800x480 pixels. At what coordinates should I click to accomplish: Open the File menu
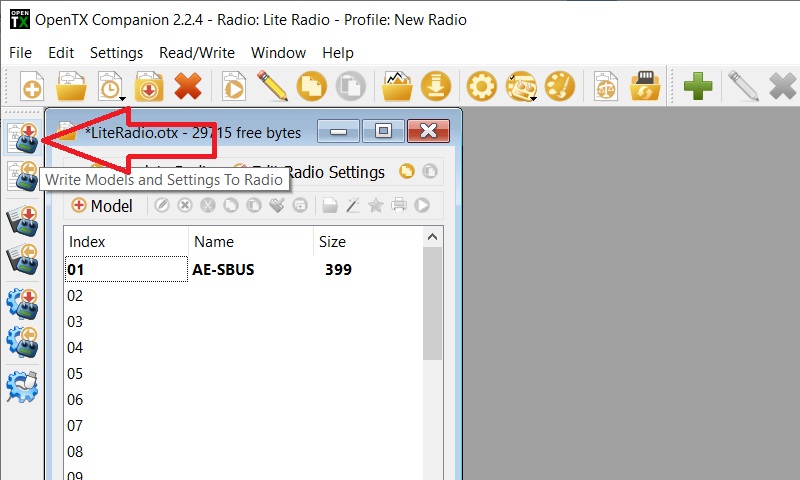tap(20, 53)
